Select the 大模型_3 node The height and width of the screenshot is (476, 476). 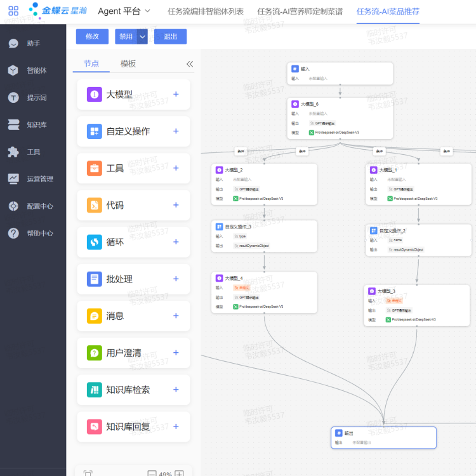416,305
